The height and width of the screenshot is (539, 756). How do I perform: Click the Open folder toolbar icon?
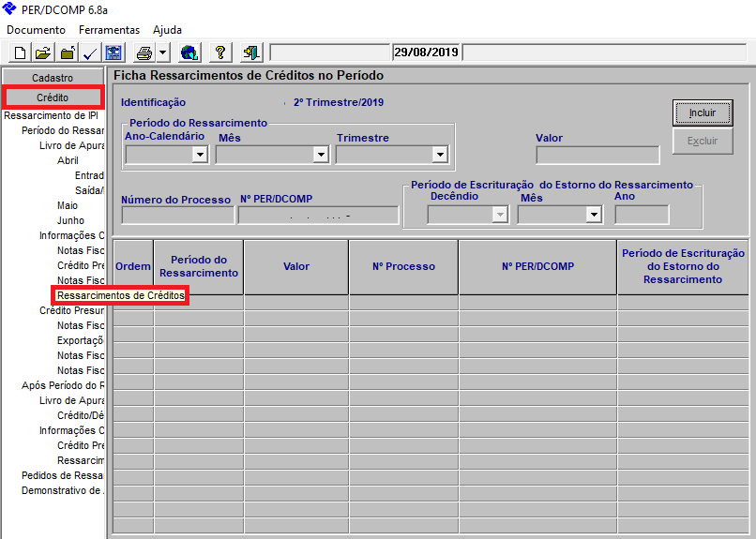43,52
